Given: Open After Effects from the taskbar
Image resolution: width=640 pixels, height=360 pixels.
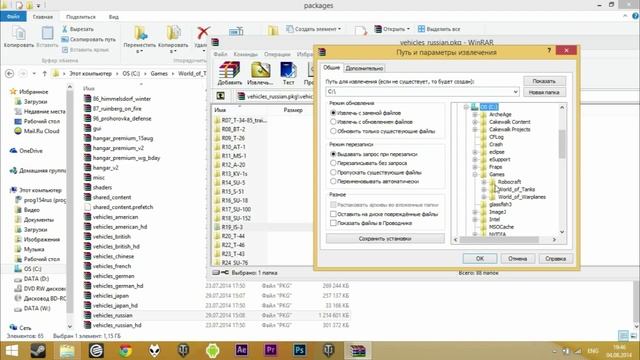Looking at the screenshot, I should click(241, 350).
